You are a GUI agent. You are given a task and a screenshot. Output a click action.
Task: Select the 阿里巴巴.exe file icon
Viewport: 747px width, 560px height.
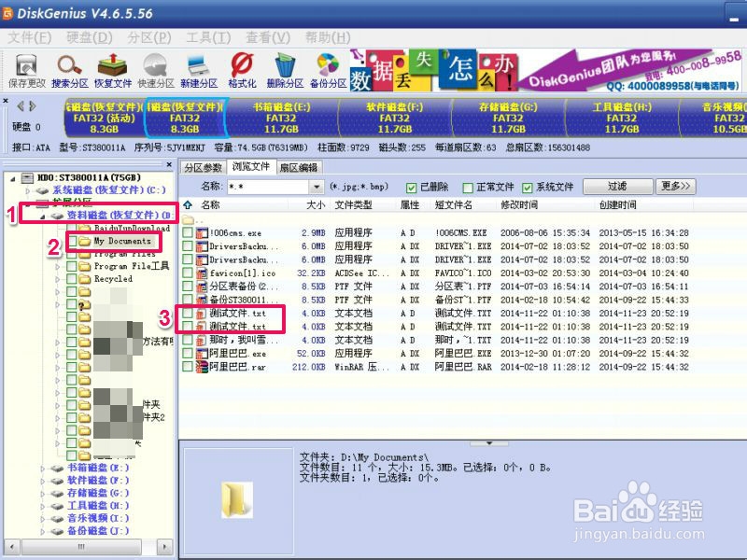pos(203,354)
